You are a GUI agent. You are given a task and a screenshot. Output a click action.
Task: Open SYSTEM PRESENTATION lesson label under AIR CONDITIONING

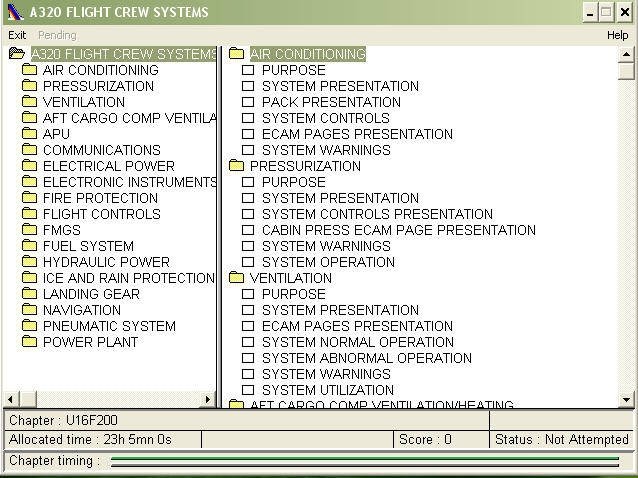pyautogui.click(x=340, y=86)
